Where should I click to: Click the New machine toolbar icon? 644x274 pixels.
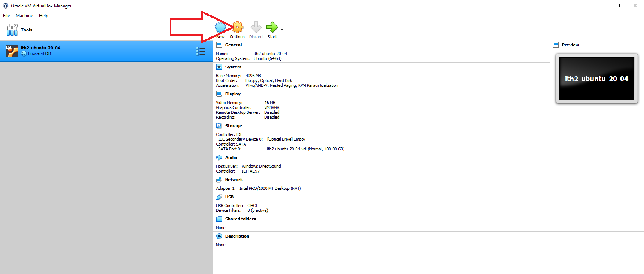[220, 27]
